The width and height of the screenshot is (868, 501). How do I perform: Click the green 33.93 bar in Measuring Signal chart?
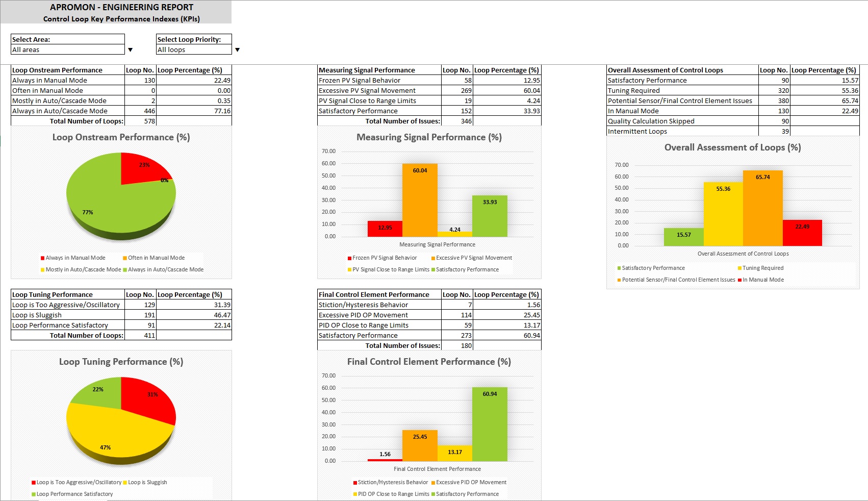click(490, 216)
